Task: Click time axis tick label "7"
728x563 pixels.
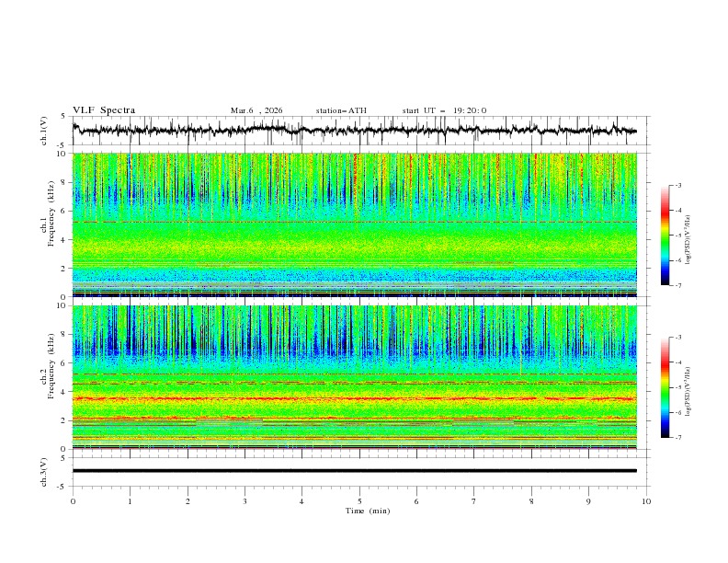Action: tap(474, 501)
